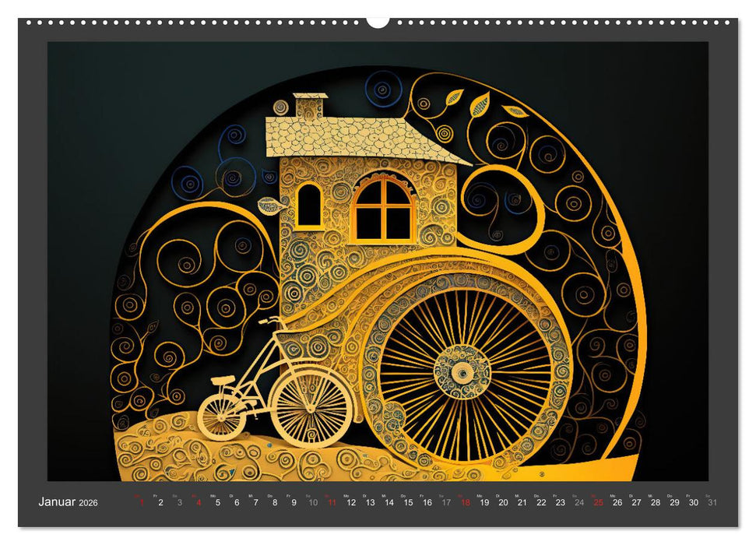Click the small narrow arched window on the house
756x545 pixels.
309,205
